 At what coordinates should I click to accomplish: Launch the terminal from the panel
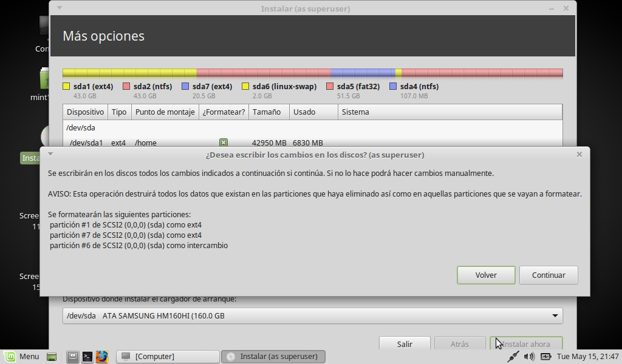[x=87, y=356]
